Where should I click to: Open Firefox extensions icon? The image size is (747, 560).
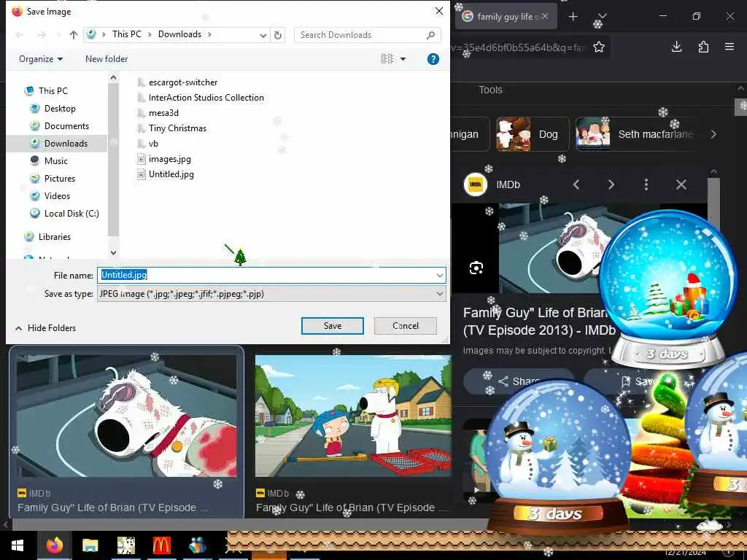point(703,47)
